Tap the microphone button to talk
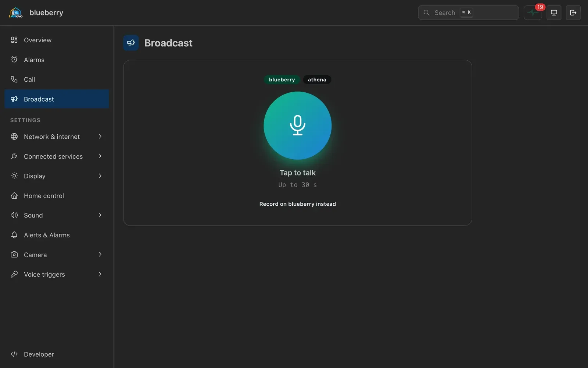588x368 pixels. [297, 125]
